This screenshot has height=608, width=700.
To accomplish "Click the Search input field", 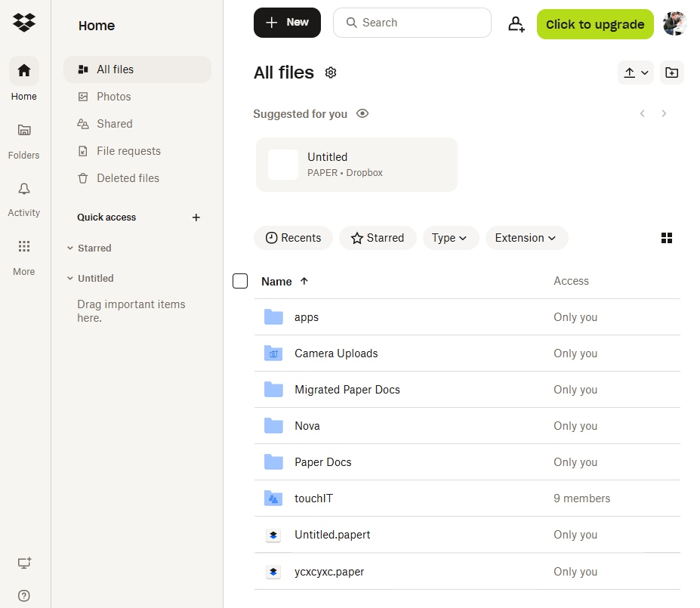I will 419,23.
